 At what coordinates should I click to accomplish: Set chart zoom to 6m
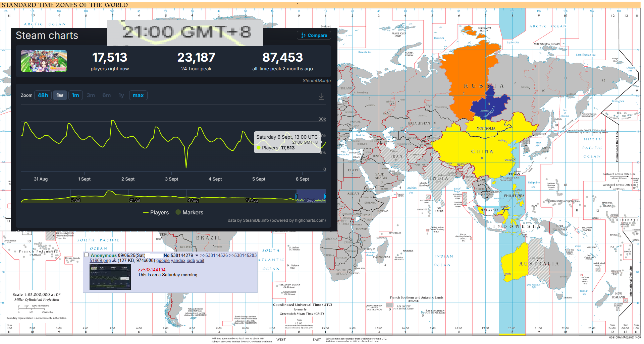pos(107,95)
